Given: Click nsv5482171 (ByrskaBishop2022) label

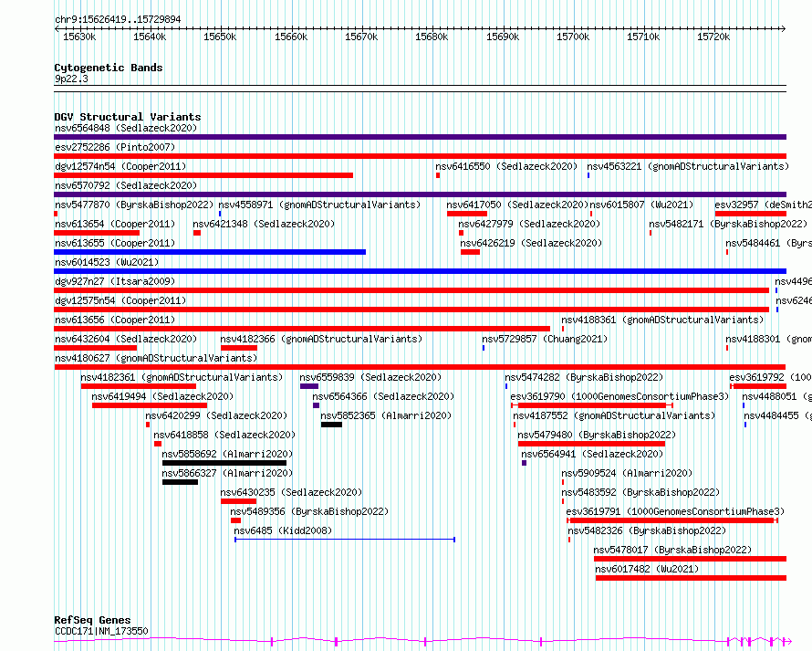Looking at the screenshot, I should 728,224.
